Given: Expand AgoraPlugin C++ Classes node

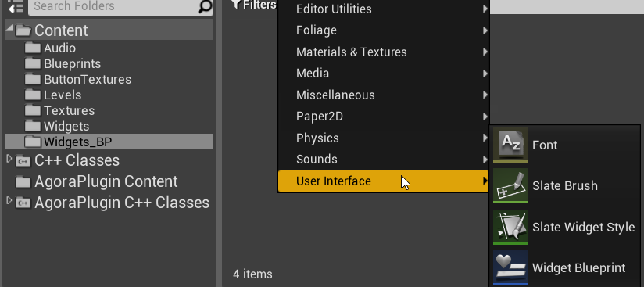Looking at the screenshot, I should click(x=9, y=202).
